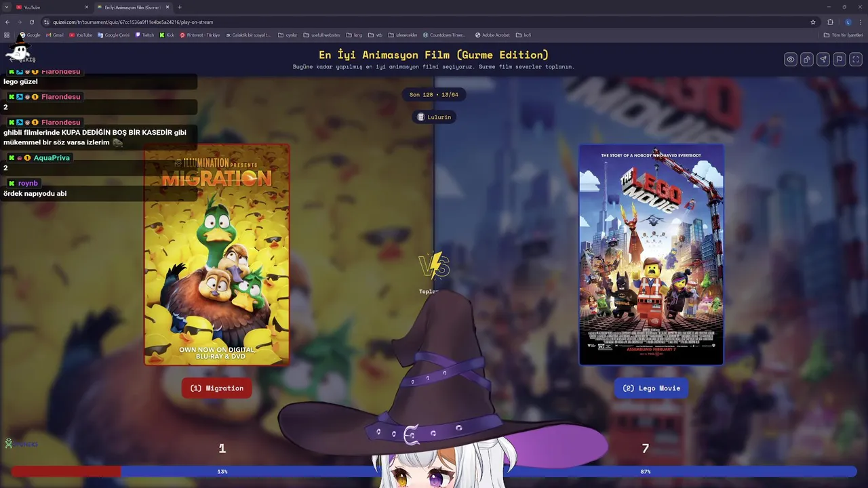Bookmark this page with star icon
The width and height of the screenshot is (868, 488).
coord(813,22)
